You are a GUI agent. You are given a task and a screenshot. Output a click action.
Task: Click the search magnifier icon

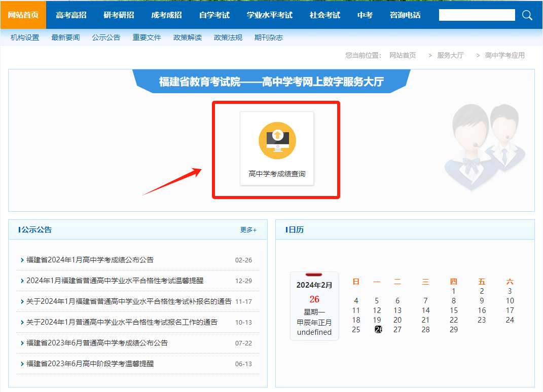[527, 15]
